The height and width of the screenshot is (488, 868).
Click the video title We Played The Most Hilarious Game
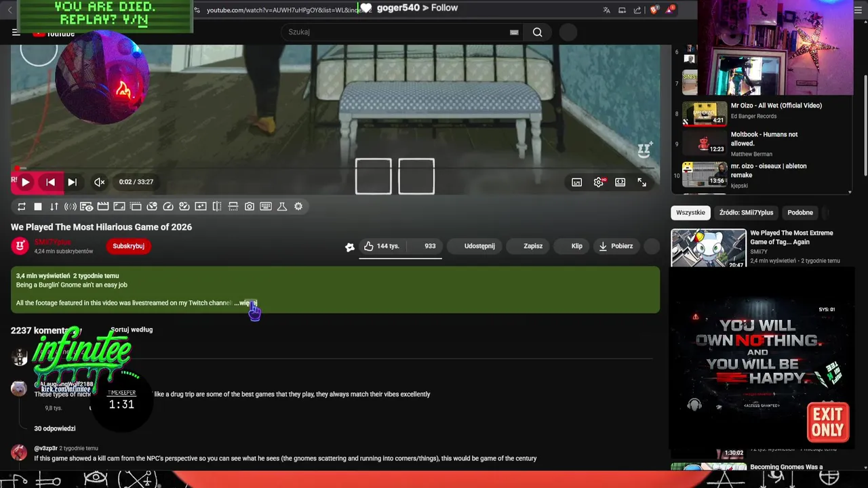tap(101, 227)
